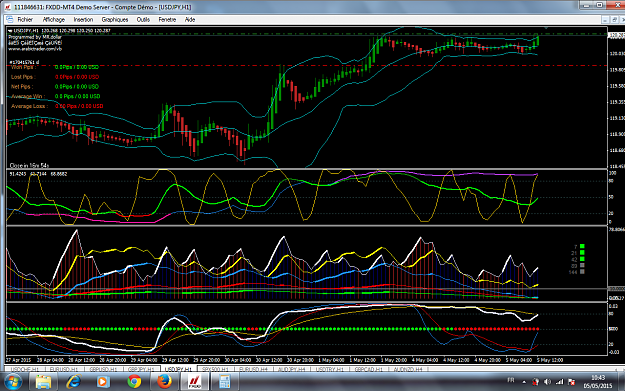Viewport: 625px width, 391px height.
Task: Click the 'Close in' candle countdown label
Action: tap(29, 165)
